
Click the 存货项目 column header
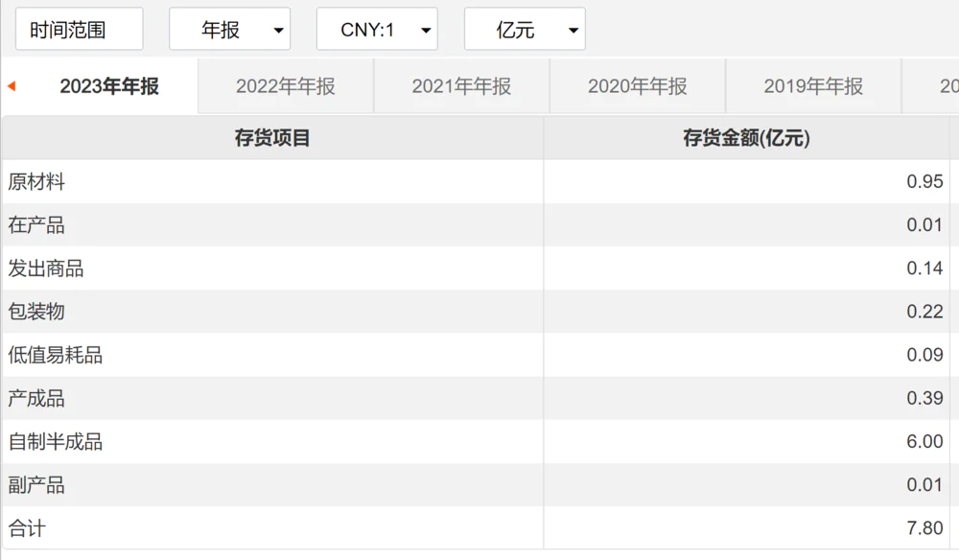(x=272, y=138)
